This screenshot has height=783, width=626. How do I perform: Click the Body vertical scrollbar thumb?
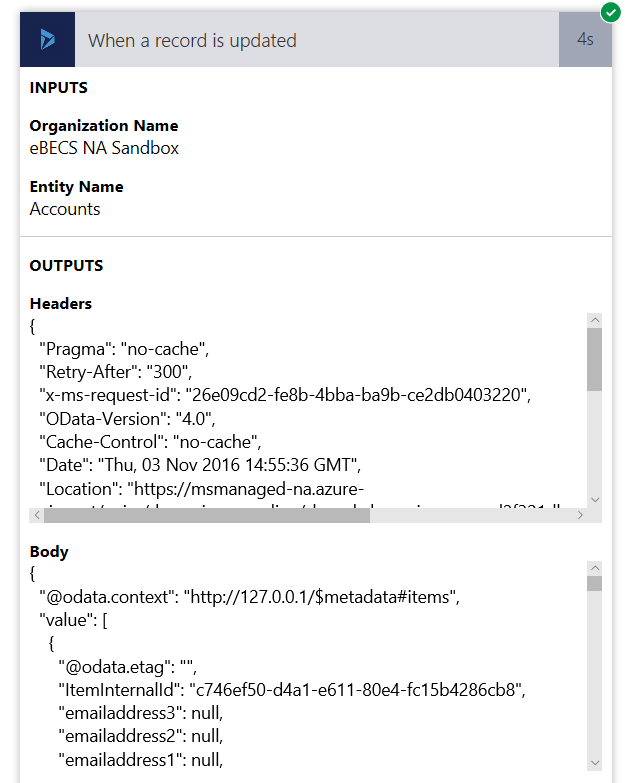point(595,583)
